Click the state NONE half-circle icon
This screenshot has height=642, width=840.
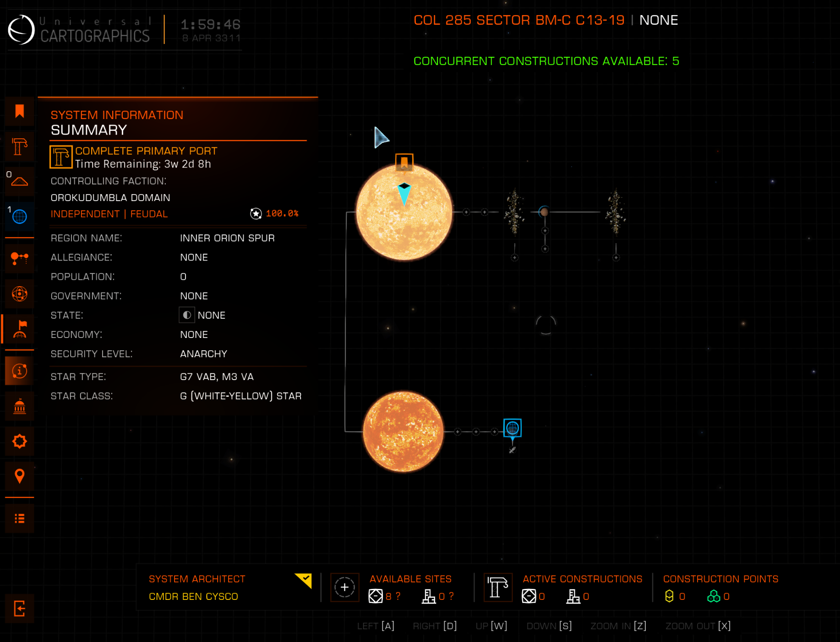pos(187,315)
